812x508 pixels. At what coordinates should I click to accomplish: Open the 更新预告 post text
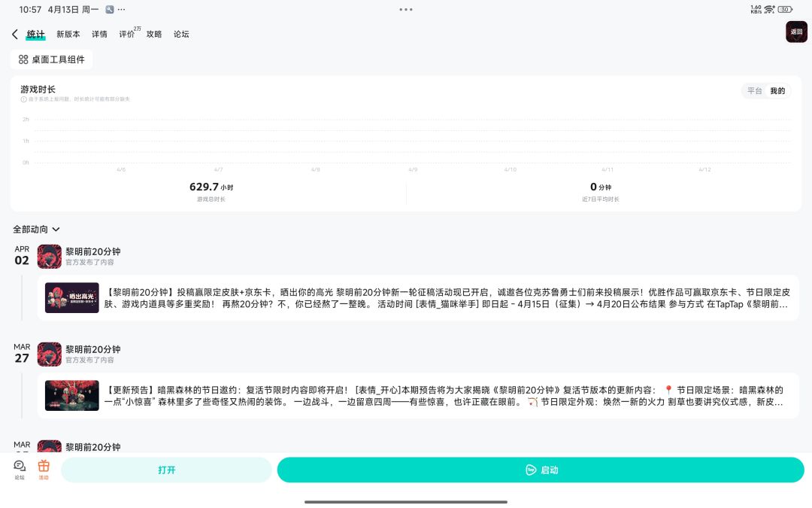click(x=444, y=396)
